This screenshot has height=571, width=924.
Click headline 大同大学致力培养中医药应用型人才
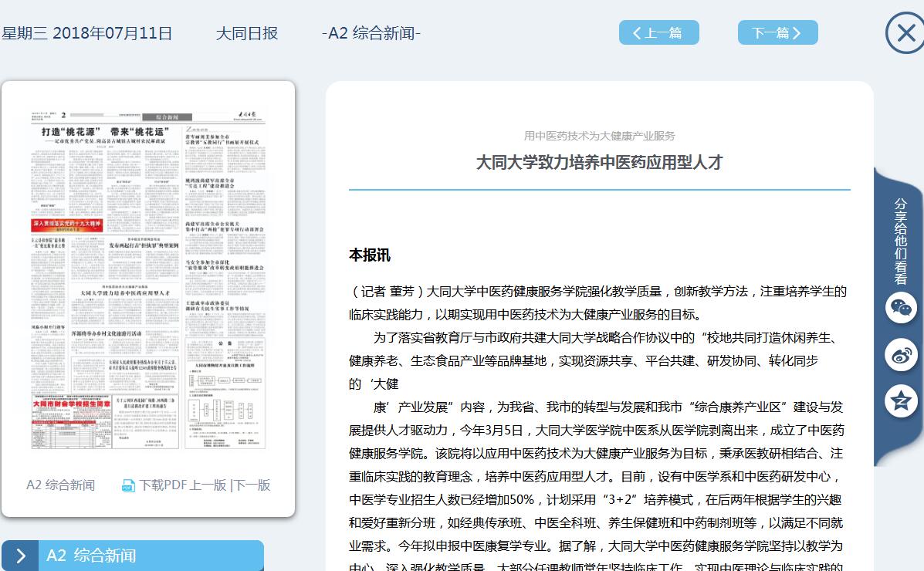point(599,163)
